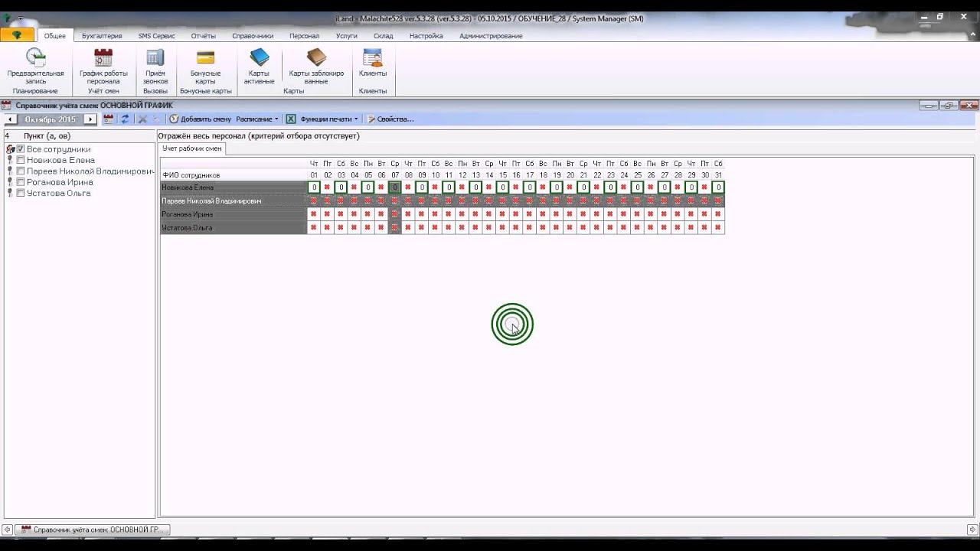The height and width of the screenshot is (551, 980).
Task: Toggle Все сотрудники checkbox
Action: point(21,149)
